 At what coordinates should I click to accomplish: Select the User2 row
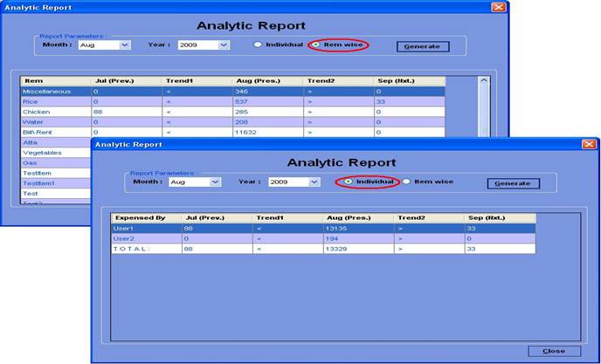pos(323,238)
